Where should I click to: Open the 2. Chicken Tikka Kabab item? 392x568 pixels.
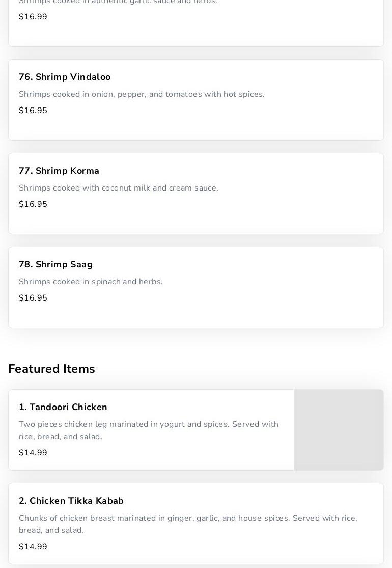(x=71, y=501)
